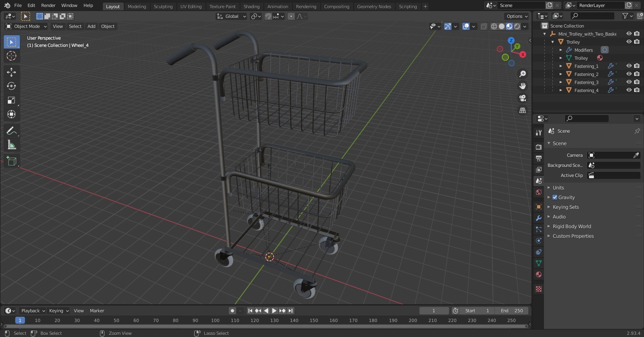Open the World properties tab
The image size is (644, 337).
539,192
